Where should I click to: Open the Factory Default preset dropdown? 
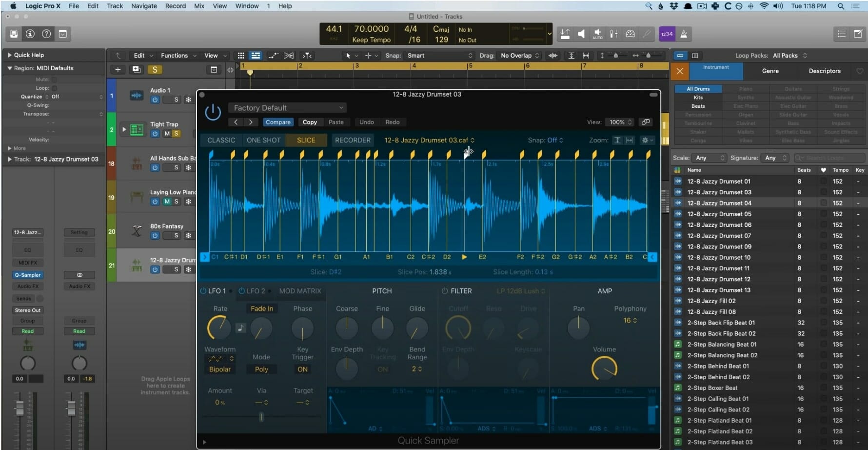[x=287, y=108]
